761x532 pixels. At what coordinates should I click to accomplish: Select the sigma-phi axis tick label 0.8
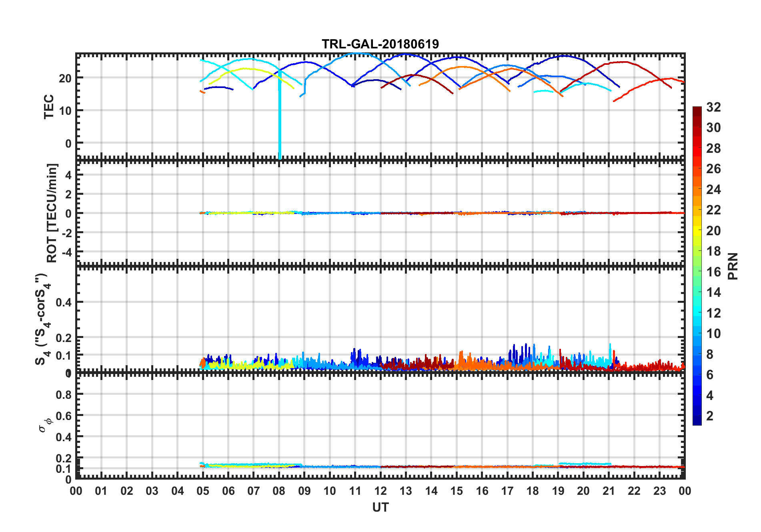(x=64, y=395)
